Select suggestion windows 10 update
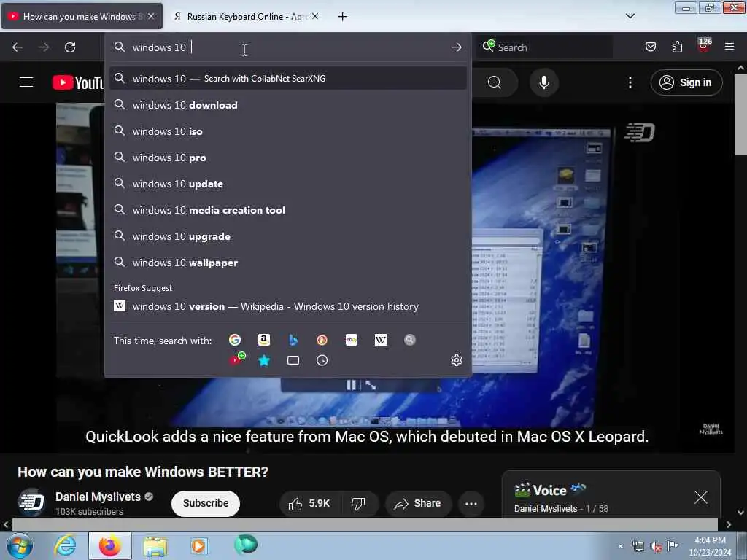Viewport: 747px width, 560px height. [x=287, y=183]
